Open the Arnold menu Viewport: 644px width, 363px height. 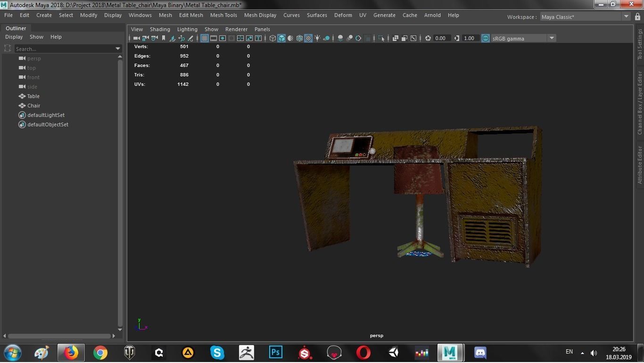pos(432,15)
